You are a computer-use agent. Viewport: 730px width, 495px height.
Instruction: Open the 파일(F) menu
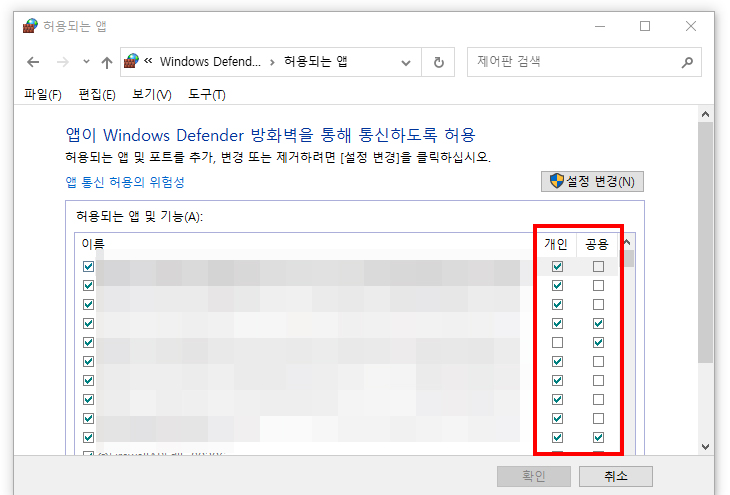[x=43, y=95]
